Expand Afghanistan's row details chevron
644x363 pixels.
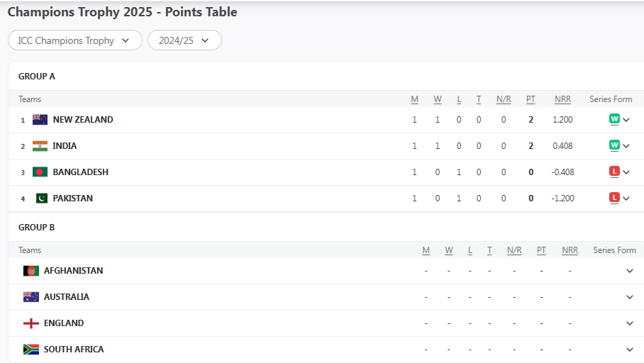[x=630, y=271]
